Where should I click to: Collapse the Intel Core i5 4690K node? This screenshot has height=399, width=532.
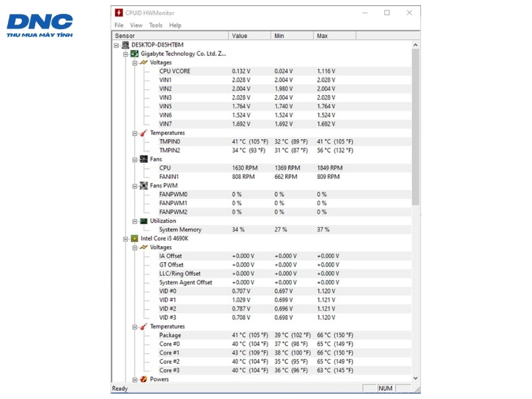pos(126,239)
